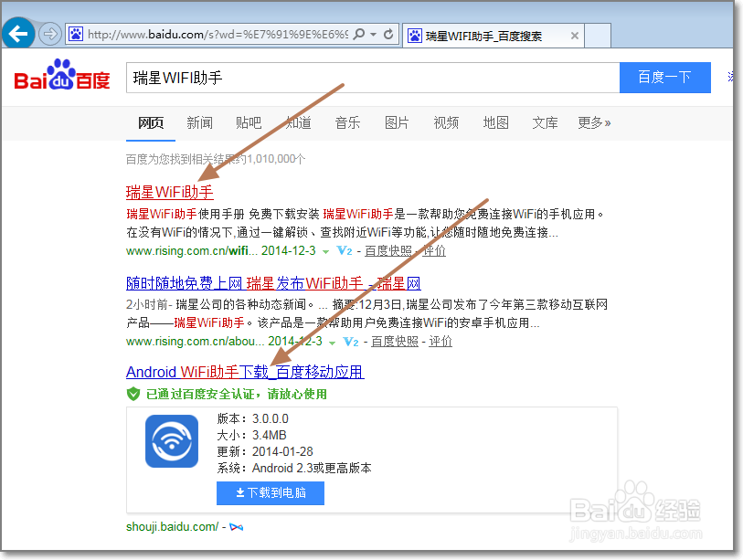Focus the search box containing 瑞星WIFI助手
Viewport: 743px width, 560px height.
coord(373,78)
